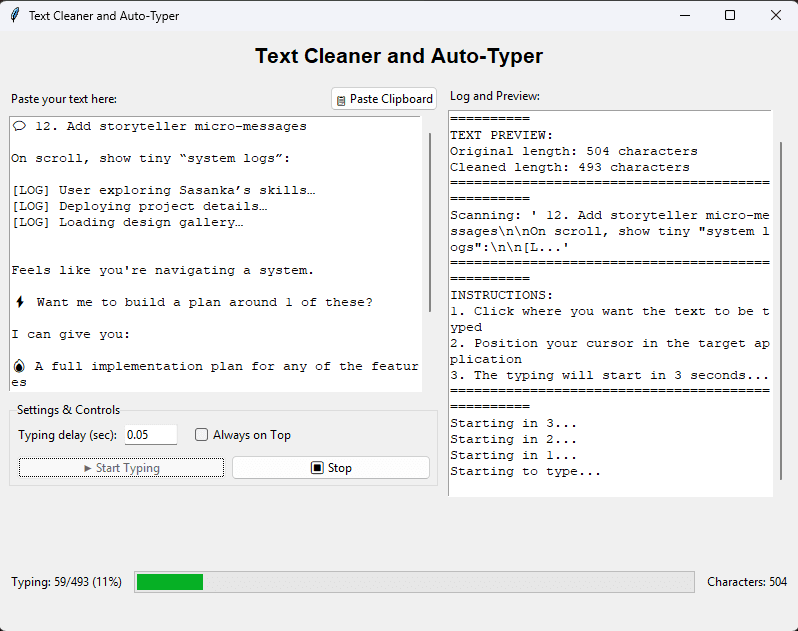The image size is (798, 631).
Task: Stop the auto-typing process
Action: coord(331,468)
